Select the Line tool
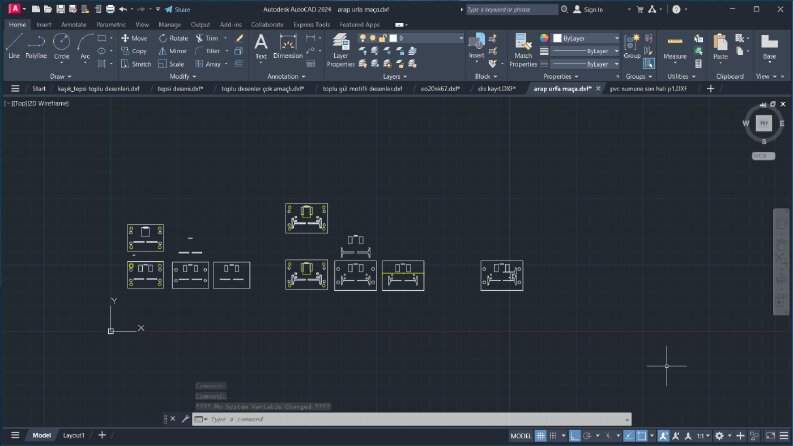Screen dimensions: 793x446 (14, 47)
